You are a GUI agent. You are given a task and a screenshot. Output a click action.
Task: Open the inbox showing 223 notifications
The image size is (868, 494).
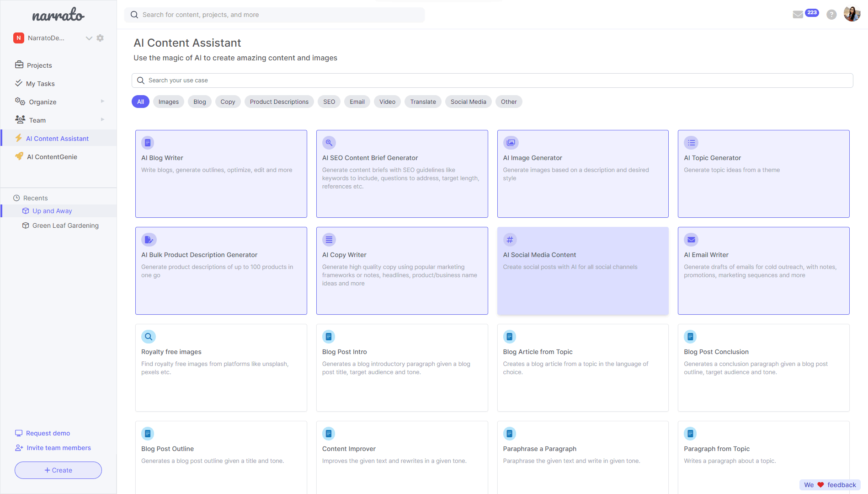click(797, 14)
